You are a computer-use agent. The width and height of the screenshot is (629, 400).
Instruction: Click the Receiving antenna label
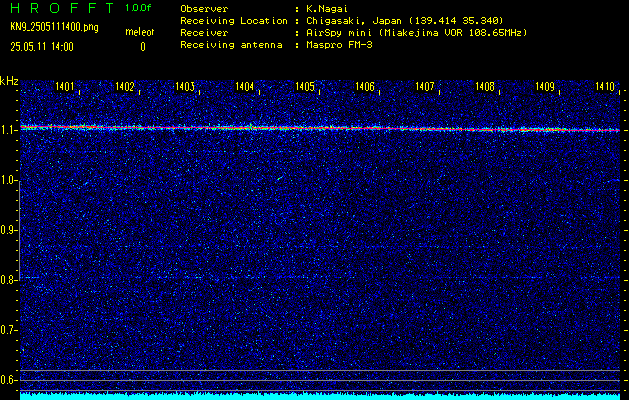[x=231, y=45]
